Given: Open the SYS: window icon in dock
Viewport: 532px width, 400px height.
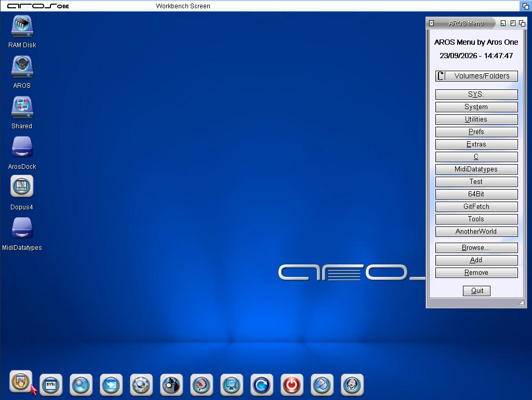Looking at the screenshot, I should tap(51, 385).
